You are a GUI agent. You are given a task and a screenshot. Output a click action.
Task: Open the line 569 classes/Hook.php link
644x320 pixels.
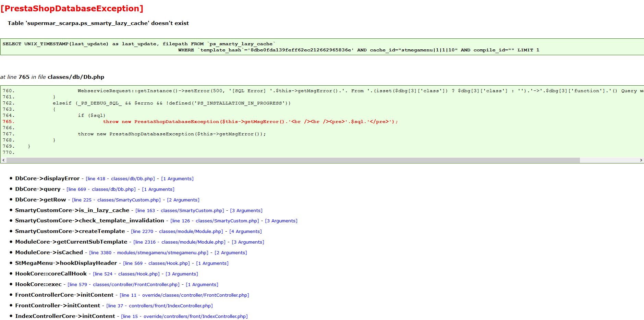tap(156, 263)
